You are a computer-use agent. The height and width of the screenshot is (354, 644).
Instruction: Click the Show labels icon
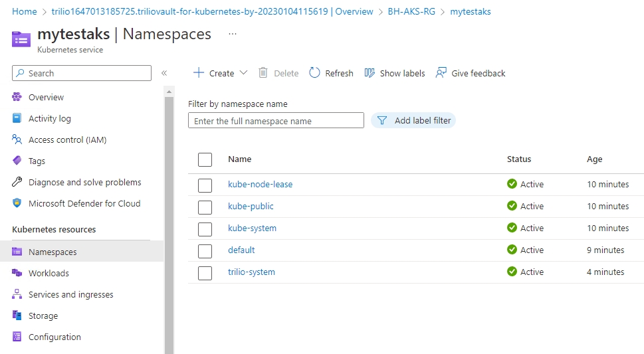point(370,73)
